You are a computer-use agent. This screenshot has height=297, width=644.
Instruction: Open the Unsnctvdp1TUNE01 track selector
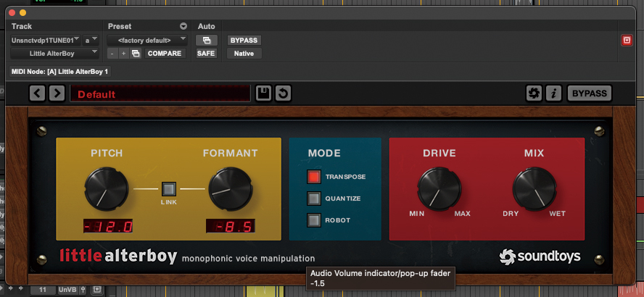45,40
